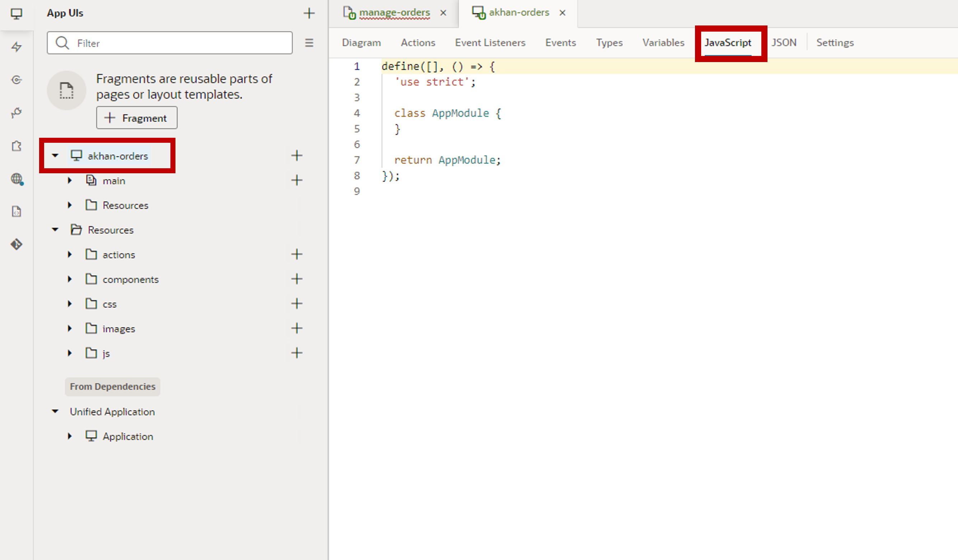Open the Events tab

pos(560,43)
